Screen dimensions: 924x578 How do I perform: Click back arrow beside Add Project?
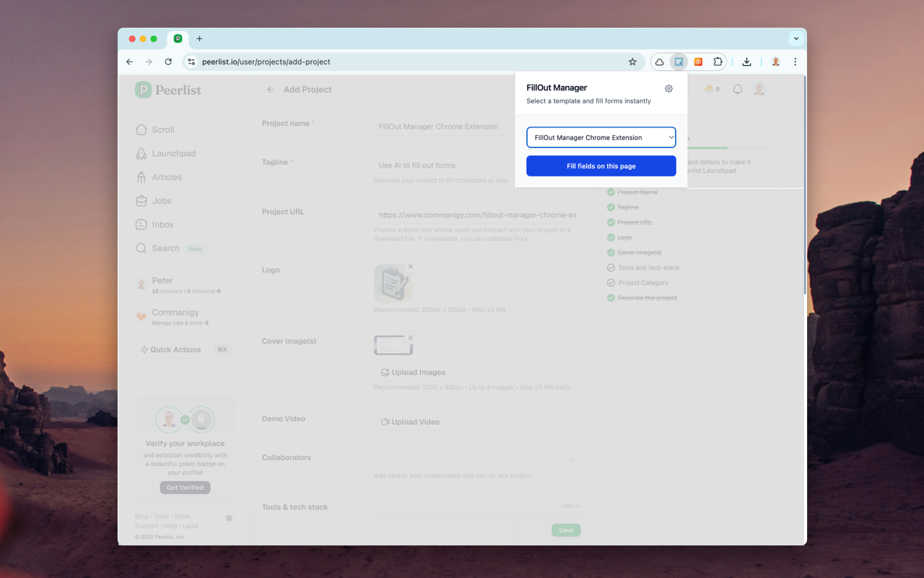point(271,90)
